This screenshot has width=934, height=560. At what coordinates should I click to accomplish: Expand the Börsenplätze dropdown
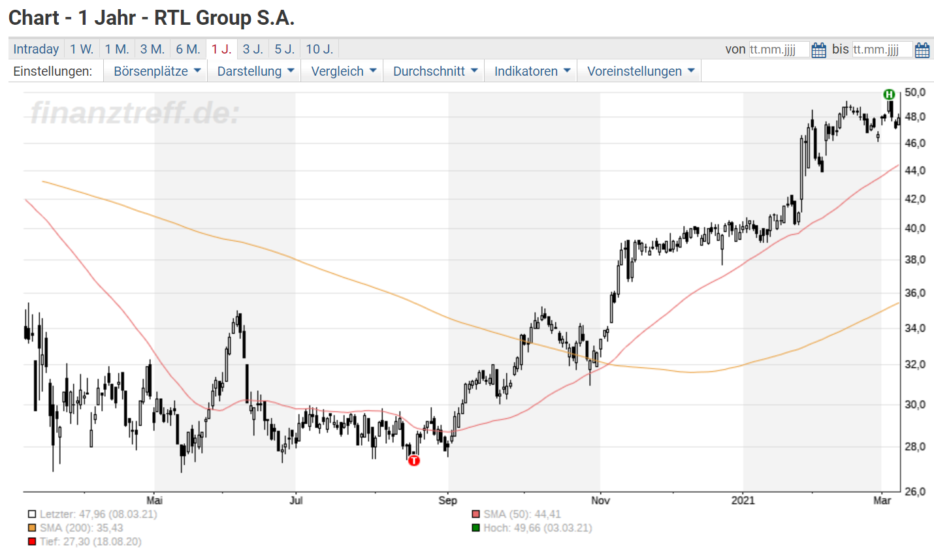(155, 71)
